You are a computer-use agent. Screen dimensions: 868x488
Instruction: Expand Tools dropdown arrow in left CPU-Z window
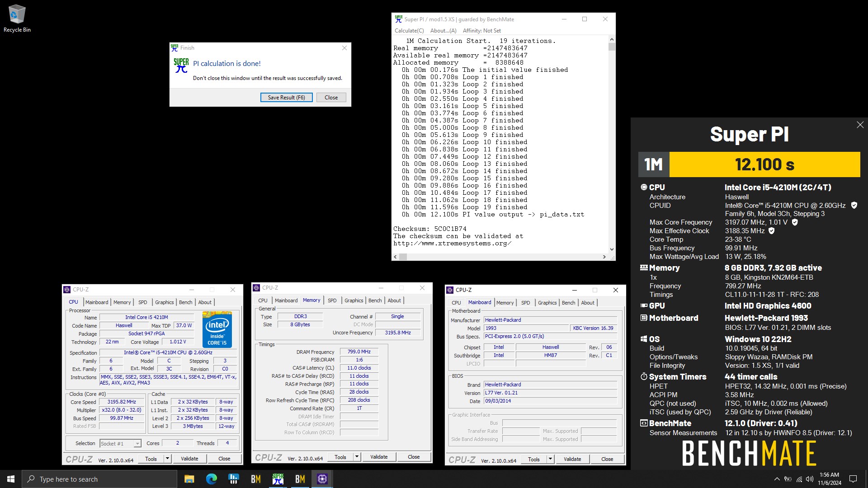click(x=167, y=459)
